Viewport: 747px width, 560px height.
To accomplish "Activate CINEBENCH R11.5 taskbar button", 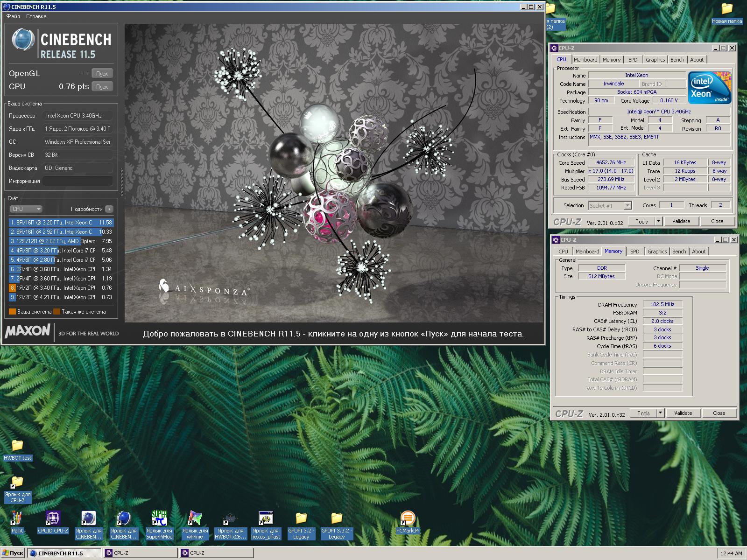I will pyautogui.click(x=64, y=553).
